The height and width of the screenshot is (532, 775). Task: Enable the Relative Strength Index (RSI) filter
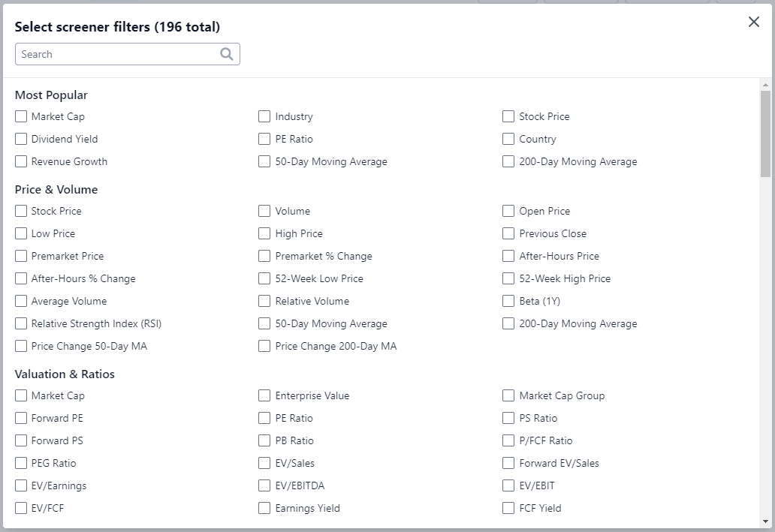(x=20, y=323)
